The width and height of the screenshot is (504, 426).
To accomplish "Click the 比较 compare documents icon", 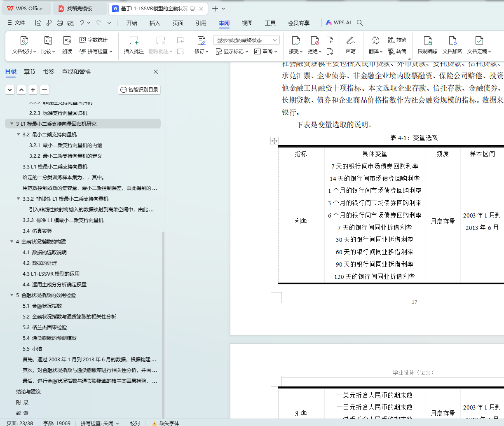I will point(48,45).
